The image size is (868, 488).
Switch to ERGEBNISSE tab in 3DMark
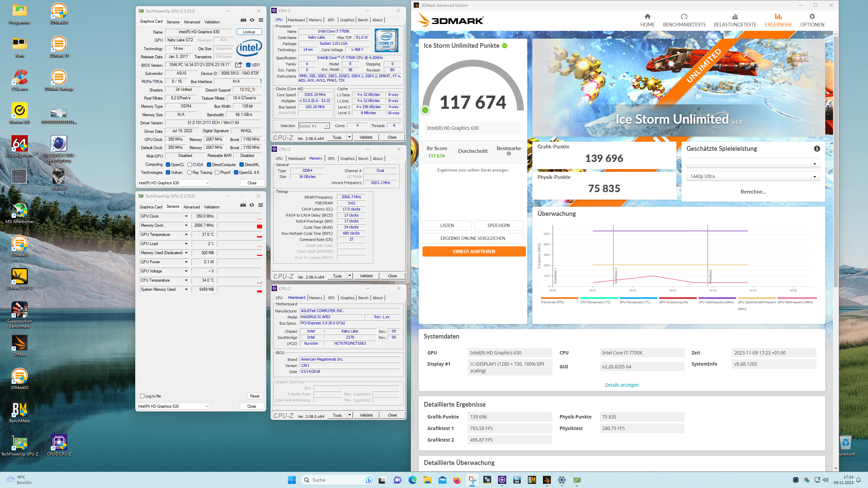778,20
